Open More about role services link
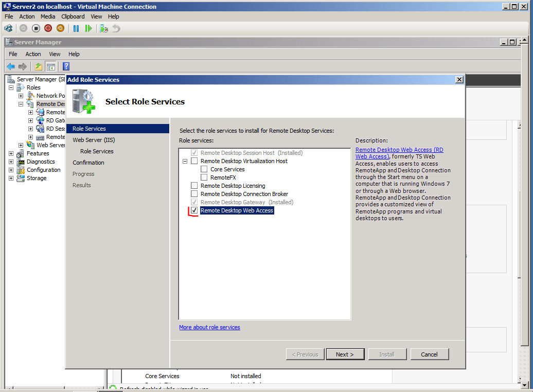533x392 pixels. [209, 327]
